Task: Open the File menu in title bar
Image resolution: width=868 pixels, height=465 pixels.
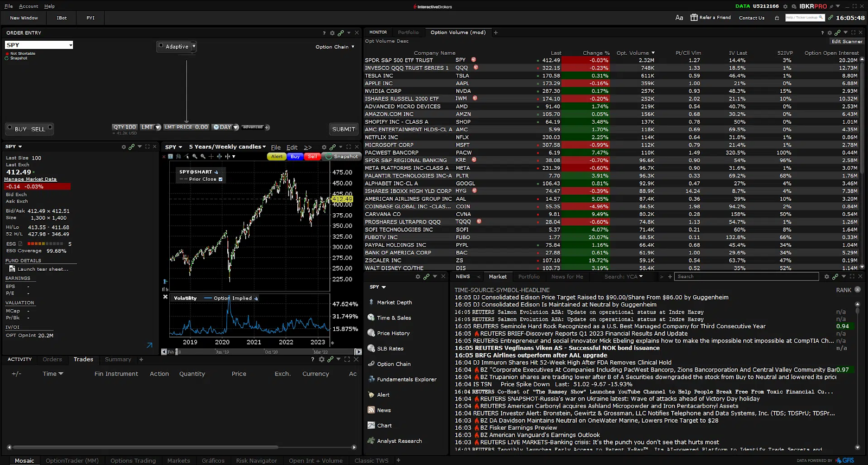Action: [9, 7]
